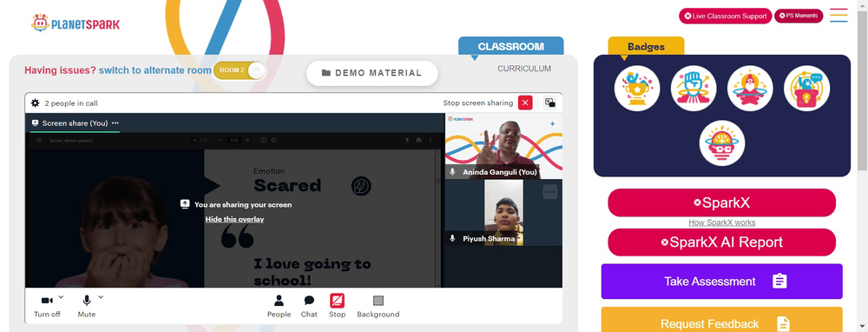Open How SparkX works link
This screenshot has height=332, width=868.
[x=722, y=222]
